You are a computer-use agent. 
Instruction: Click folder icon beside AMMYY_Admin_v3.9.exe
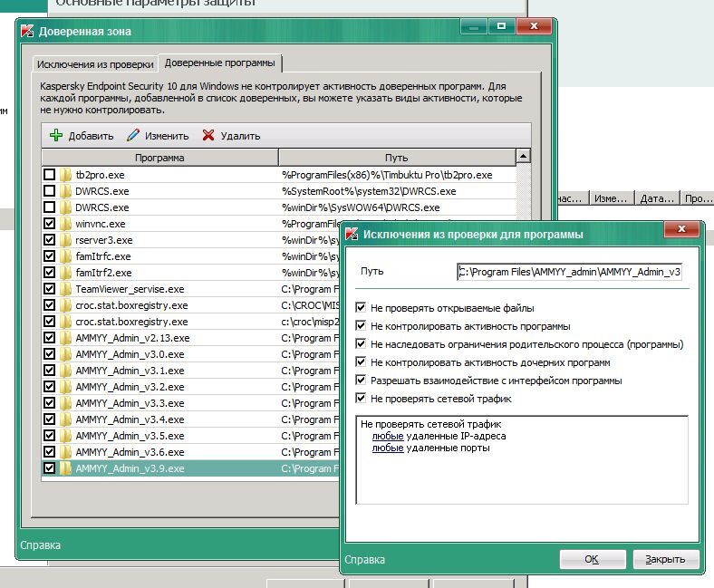point(65,468)
